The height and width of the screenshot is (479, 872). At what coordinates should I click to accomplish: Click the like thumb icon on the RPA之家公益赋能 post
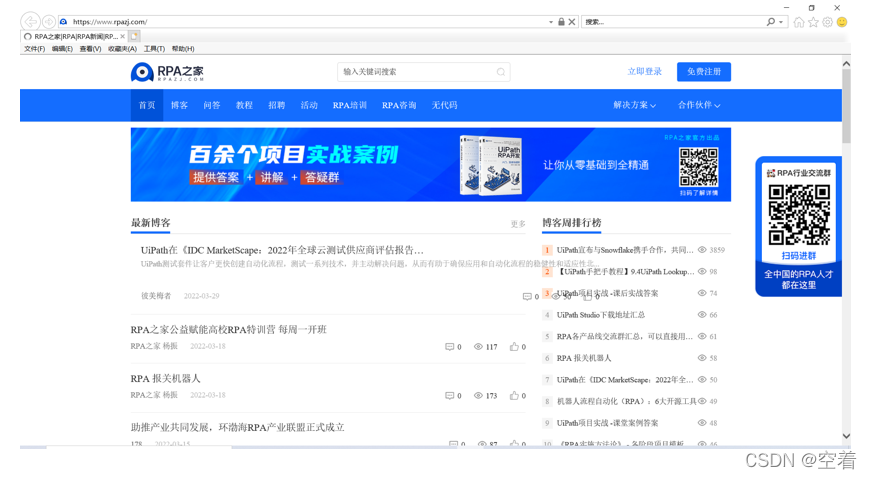[x=514, y=347]
